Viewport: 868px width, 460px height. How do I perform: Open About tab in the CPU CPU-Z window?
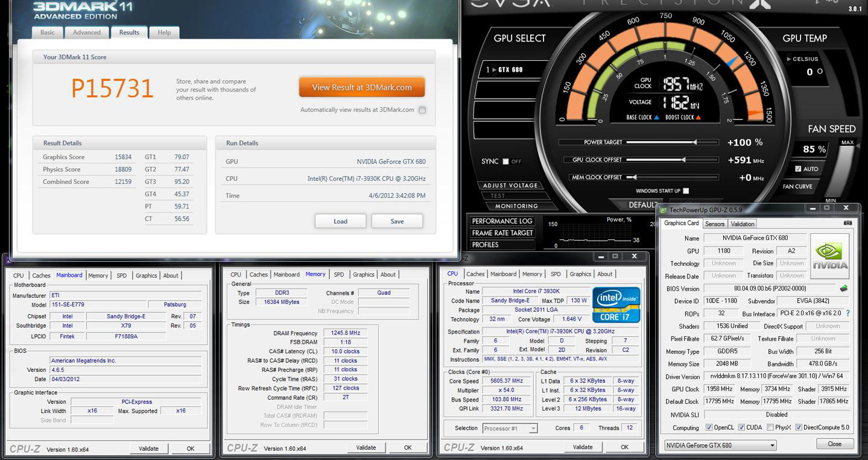605,274
